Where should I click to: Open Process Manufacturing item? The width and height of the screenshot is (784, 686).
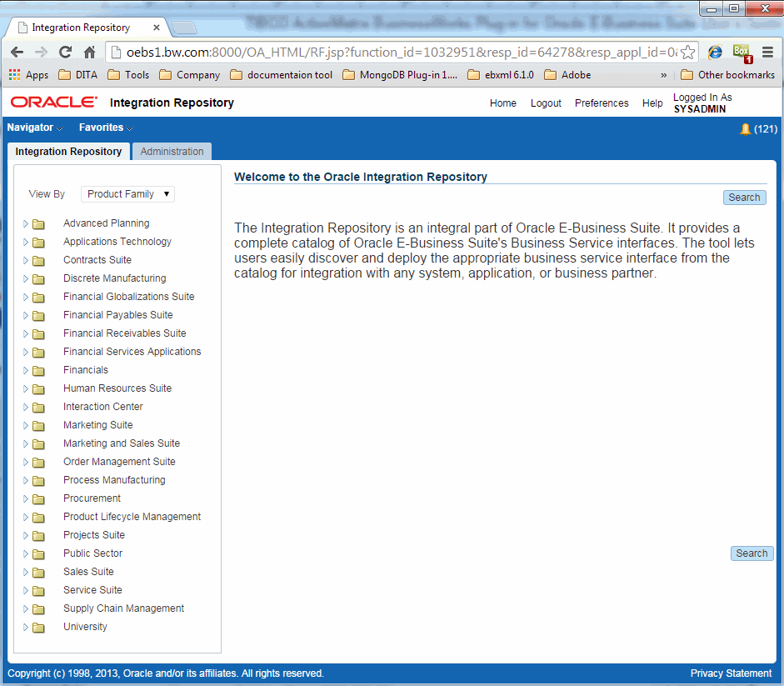tap(114, 480)
